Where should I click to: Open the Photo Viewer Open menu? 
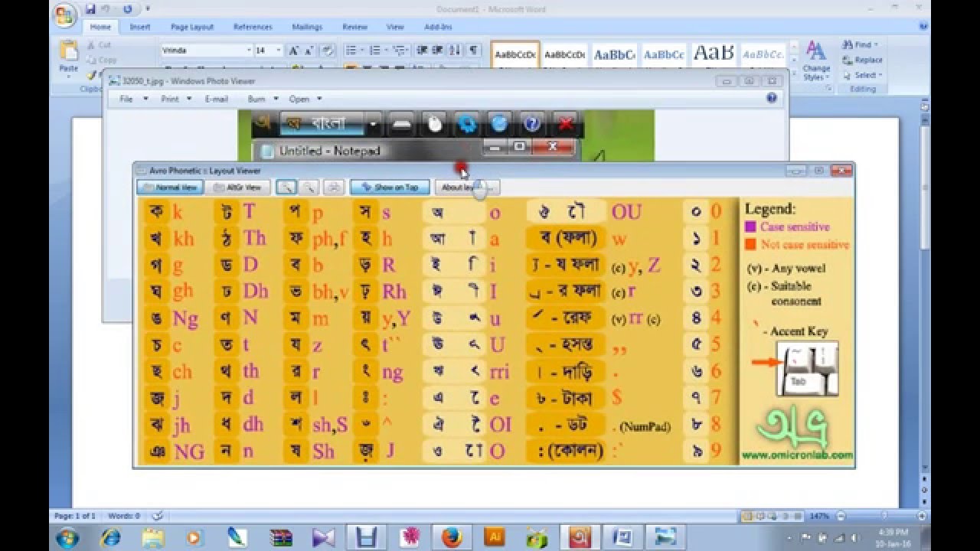305,99
